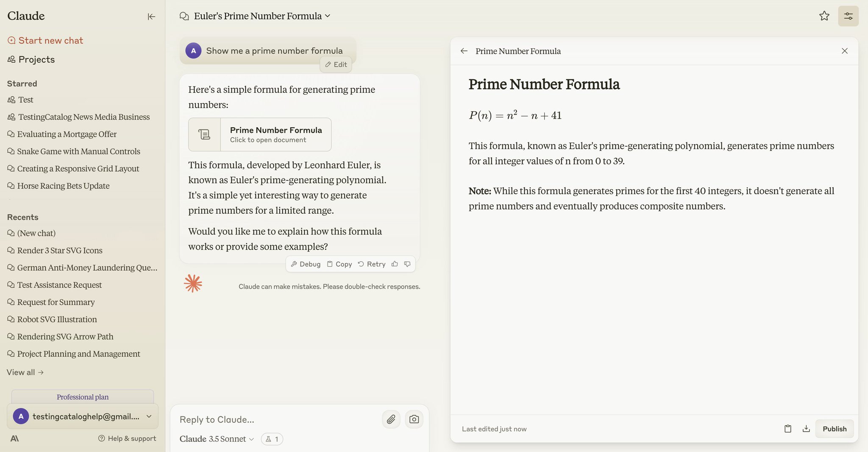This screenshot has width=868, height=452.
Task: Copy artifact contents with clipboard icon
Action: point(787,429)
